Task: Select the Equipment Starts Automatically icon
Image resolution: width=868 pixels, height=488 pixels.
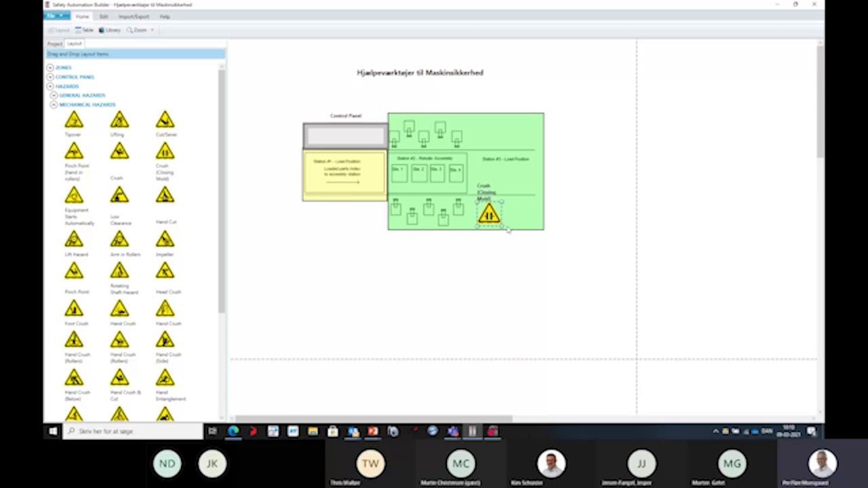Action: coord(74,195)
